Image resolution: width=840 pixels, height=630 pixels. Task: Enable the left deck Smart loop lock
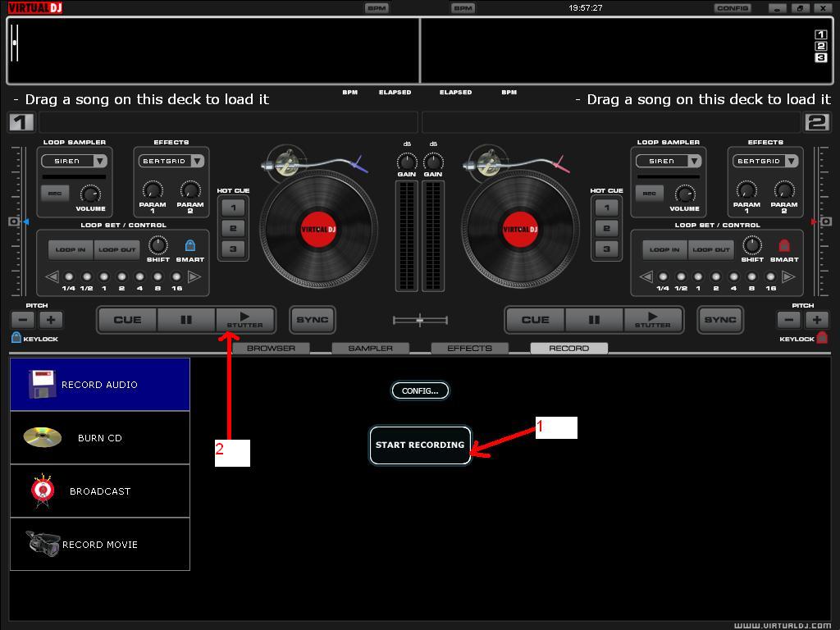[190, 245]
